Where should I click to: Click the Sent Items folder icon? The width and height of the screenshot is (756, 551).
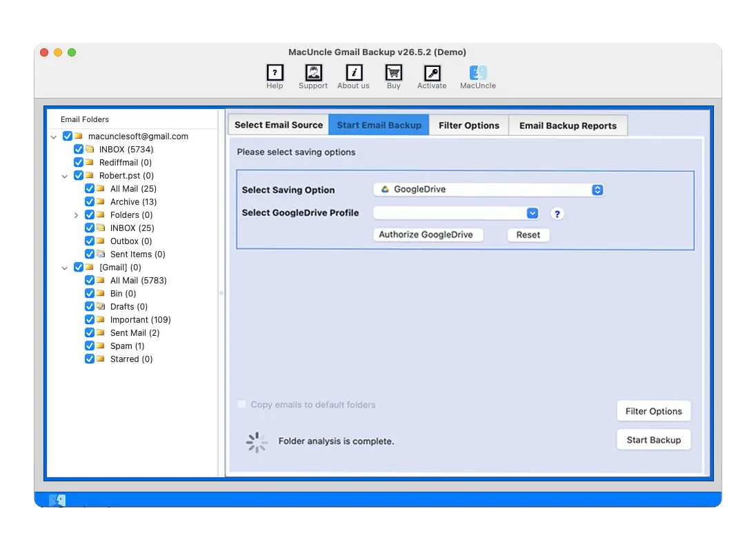[x=101, y=254]
